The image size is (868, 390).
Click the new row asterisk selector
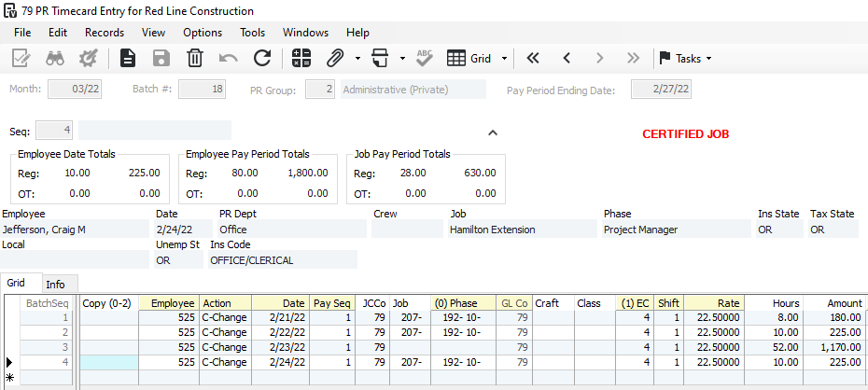pos(9,377)
